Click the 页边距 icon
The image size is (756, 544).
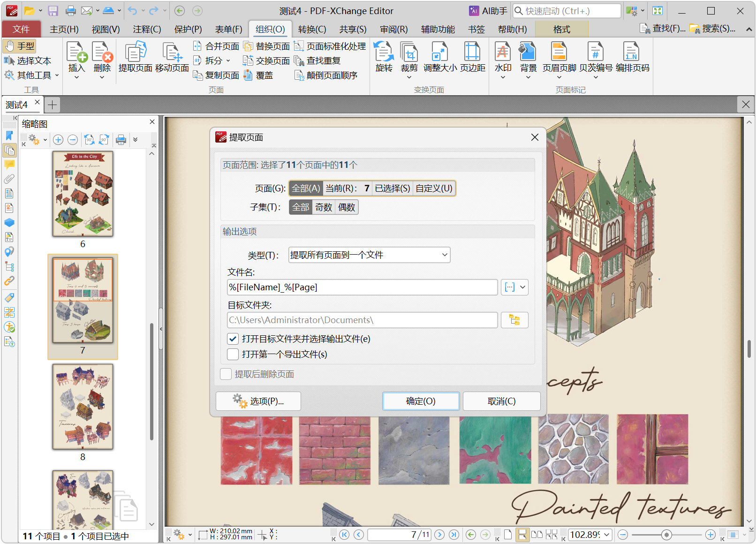pyautogui.click(x=472, y=57)
